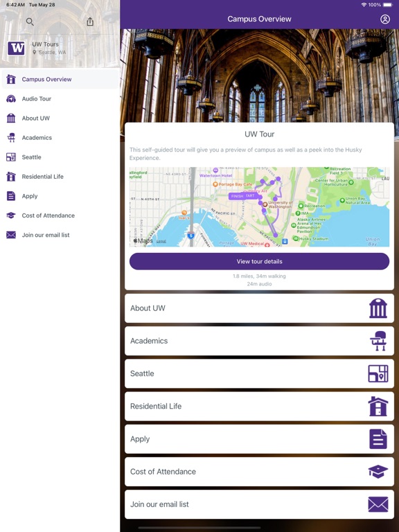Tap the UW Tours title in sidebar
The height and width of the screenshot is (532, 399).
pyautogui.click(x=45, y=44)
